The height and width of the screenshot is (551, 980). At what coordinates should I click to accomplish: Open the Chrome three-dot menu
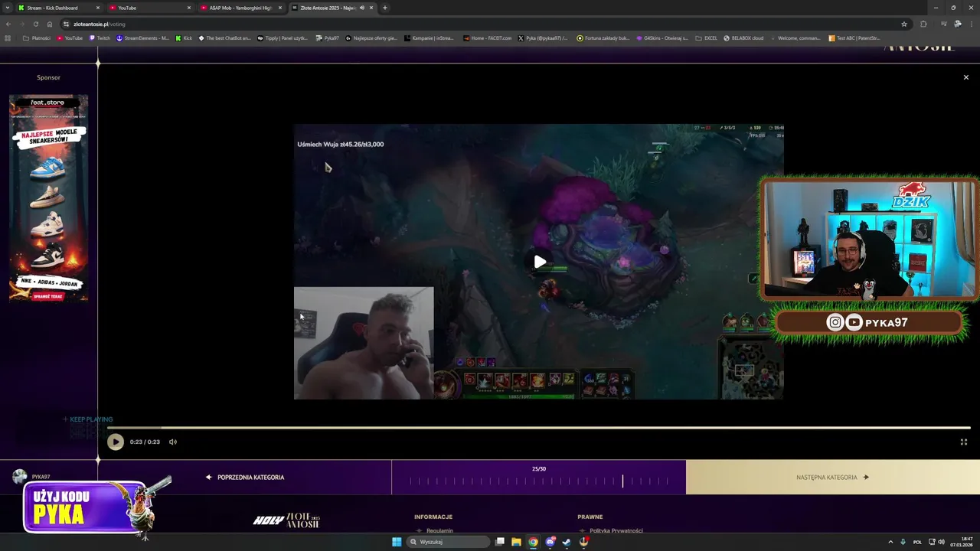click(970, 24)
